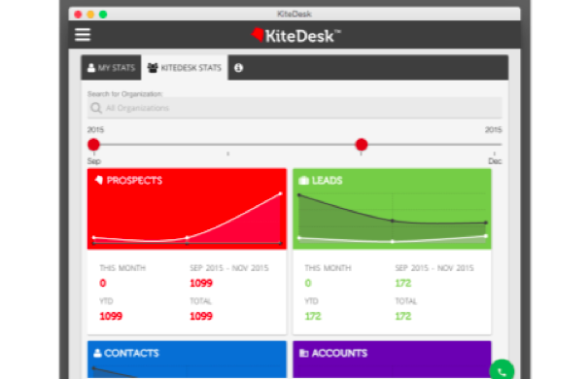Viewport: 588px width, 379px height.
Task: Click the Search for Organization label
Action: click(124, 93)
